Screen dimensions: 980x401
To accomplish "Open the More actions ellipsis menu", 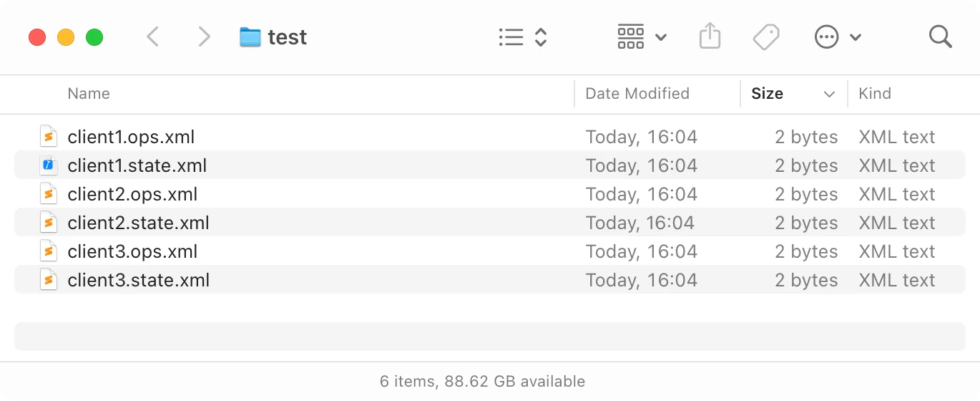I will (x=838, y=37).
